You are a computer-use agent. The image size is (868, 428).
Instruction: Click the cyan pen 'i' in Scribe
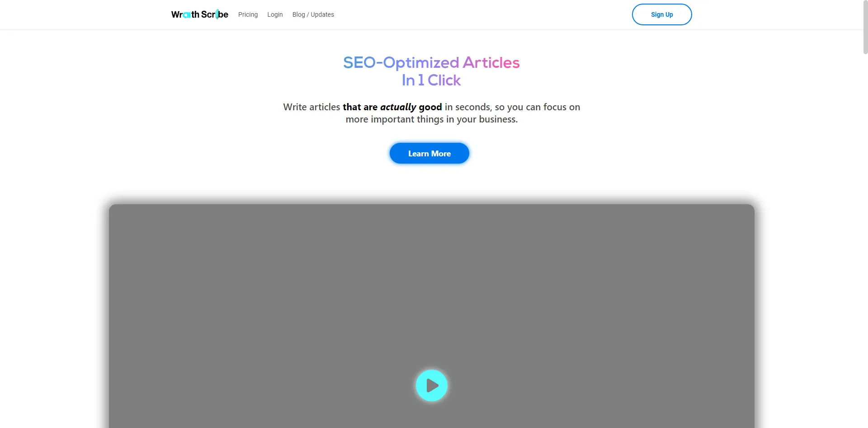click(x=217, y=14)
